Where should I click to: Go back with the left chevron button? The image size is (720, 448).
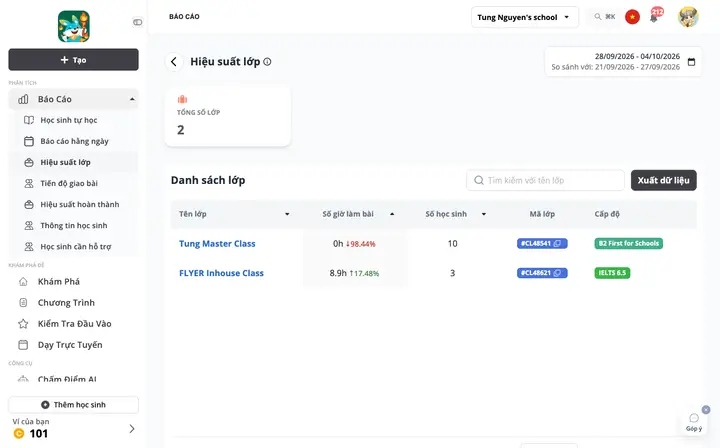(174, 62)
